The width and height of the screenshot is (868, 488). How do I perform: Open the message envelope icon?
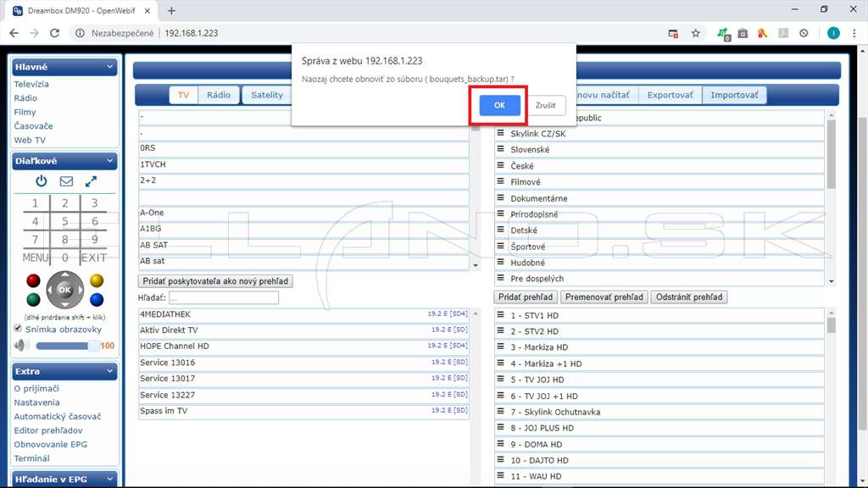coord(66,181)
